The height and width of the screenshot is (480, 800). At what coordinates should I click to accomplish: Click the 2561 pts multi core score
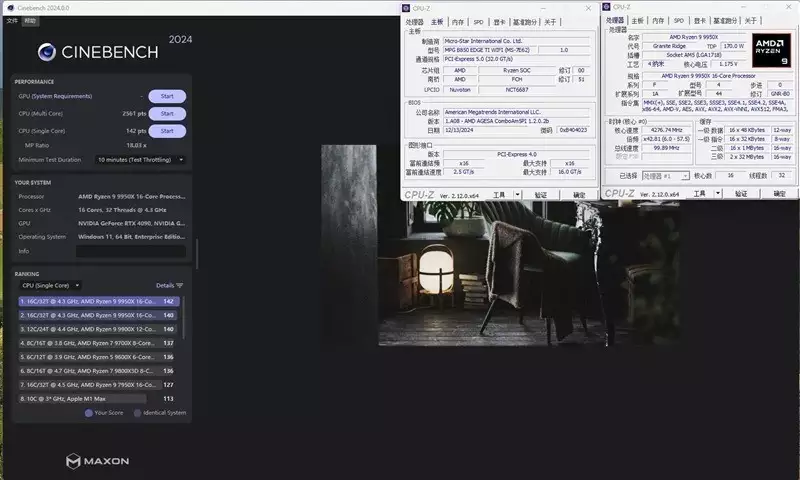[x=134, y=114]
